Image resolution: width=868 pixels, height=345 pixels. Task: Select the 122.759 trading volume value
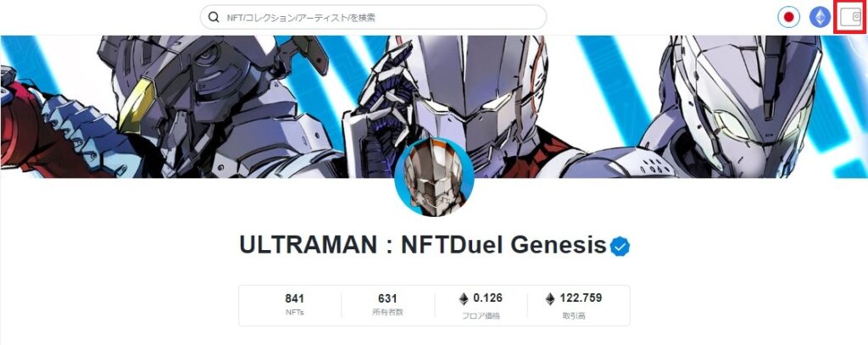click(581, 298)
